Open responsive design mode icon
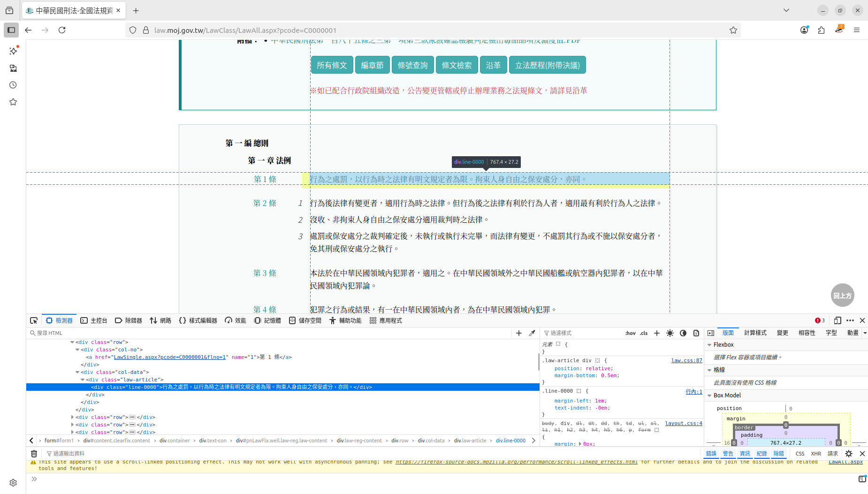868x494 pixels. pos(838,320)
